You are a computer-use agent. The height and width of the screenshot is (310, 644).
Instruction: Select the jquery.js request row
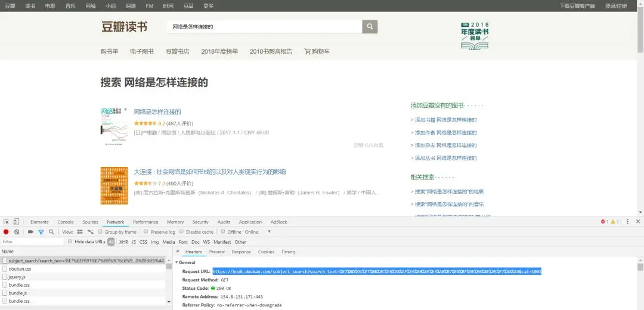coord(83,277)
